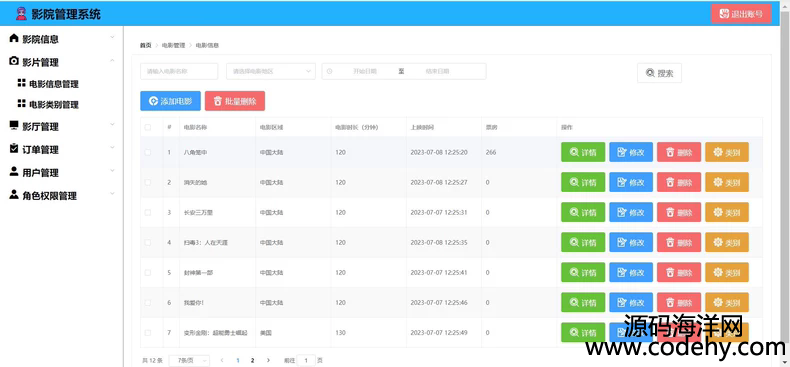The image size is (790, 367).
Task: Click the red 批量删除 button
Action: (235, 101)
